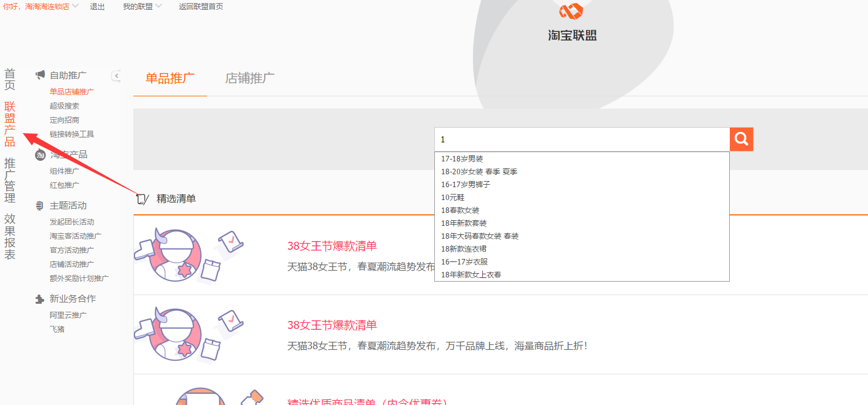
Task: Select the 联盟产品 vertical nav item
Action: [x=10, y=124]
